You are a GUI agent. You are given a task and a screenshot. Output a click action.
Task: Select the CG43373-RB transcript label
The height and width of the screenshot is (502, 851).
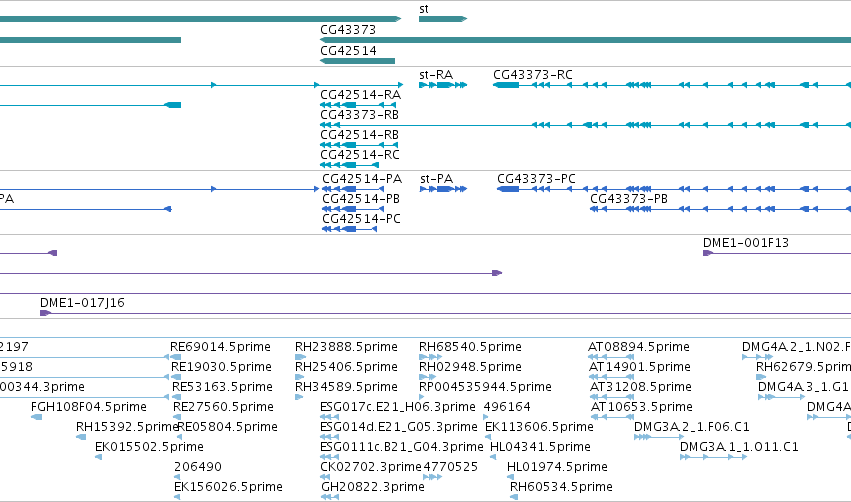click(x=360, y=115)
